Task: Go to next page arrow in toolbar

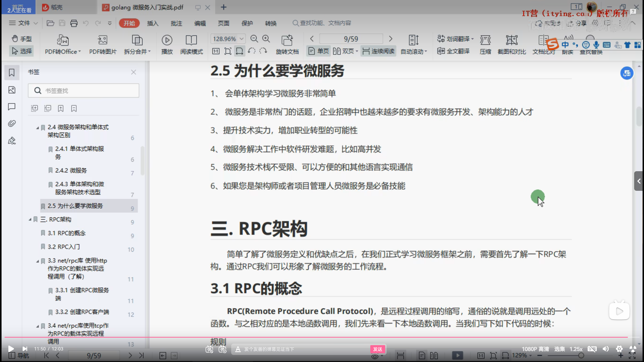Action: (x=390, y=39)
